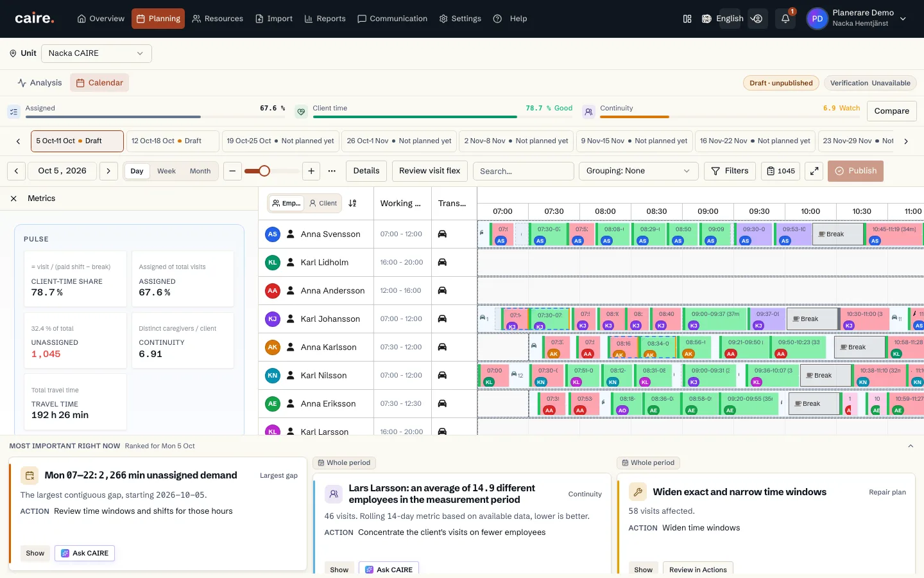Click the Review visit flex button
Viewport: 924px width, 578px height.
(429, 171)
